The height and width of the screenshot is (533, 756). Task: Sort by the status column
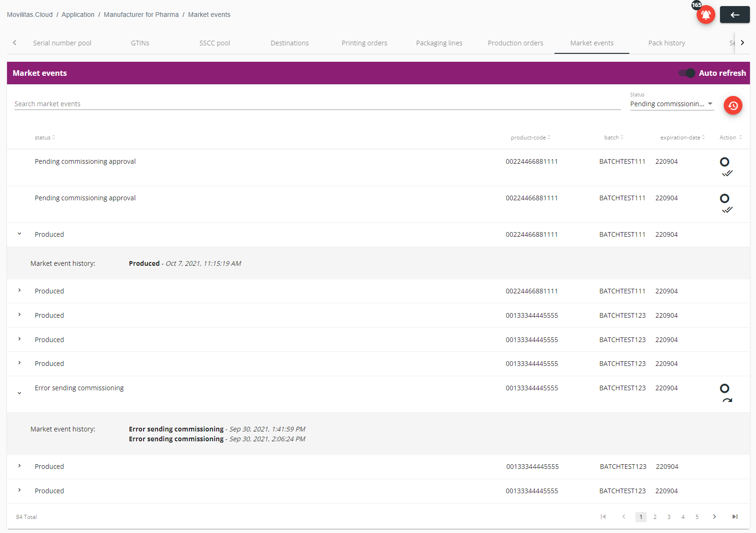pos(45,138)
